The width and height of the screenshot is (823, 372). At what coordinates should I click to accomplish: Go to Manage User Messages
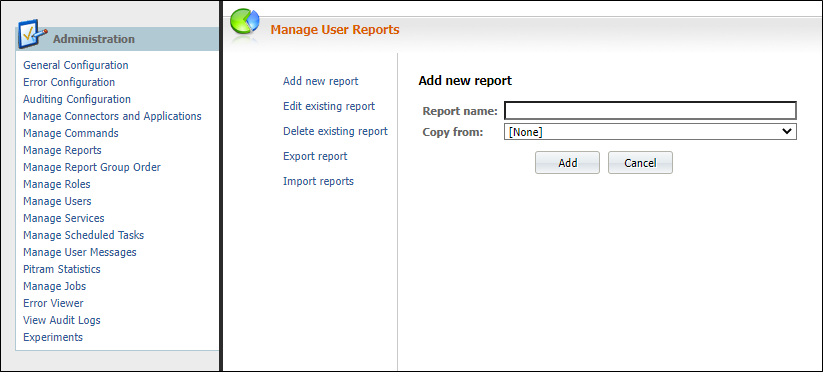[x=80, y=252]
